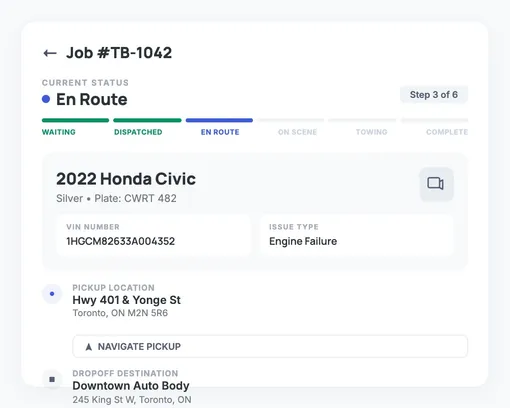The image size is (510, 408).
Task: Click the Step 3 of 6 badge
Action: tap(434, 95)
